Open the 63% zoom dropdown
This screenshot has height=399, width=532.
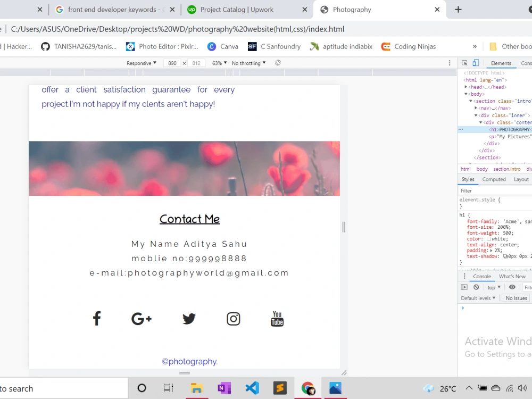[219, 63]
